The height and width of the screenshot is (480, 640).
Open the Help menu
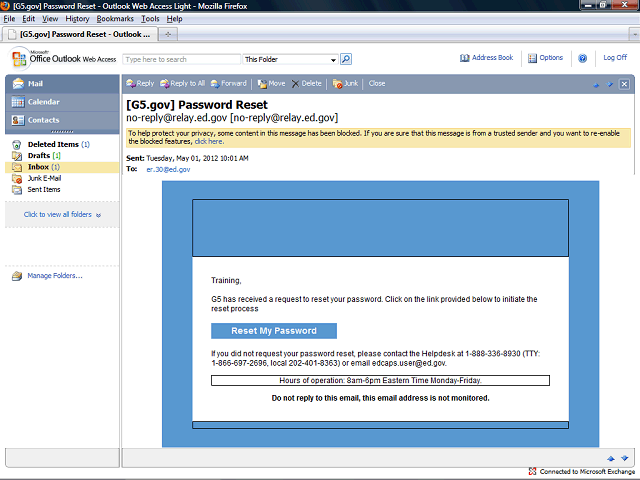point(174,19)
